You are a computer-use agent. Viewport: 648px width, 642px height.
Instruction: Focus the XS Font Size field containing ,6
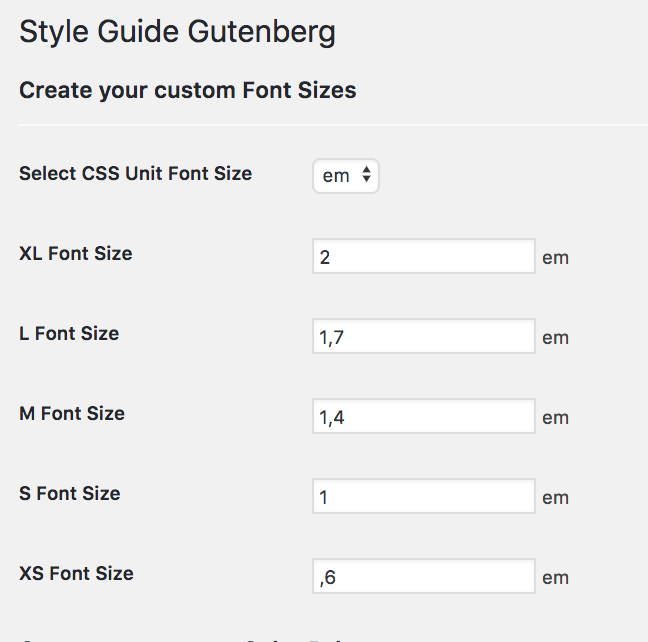click(424, 576)
